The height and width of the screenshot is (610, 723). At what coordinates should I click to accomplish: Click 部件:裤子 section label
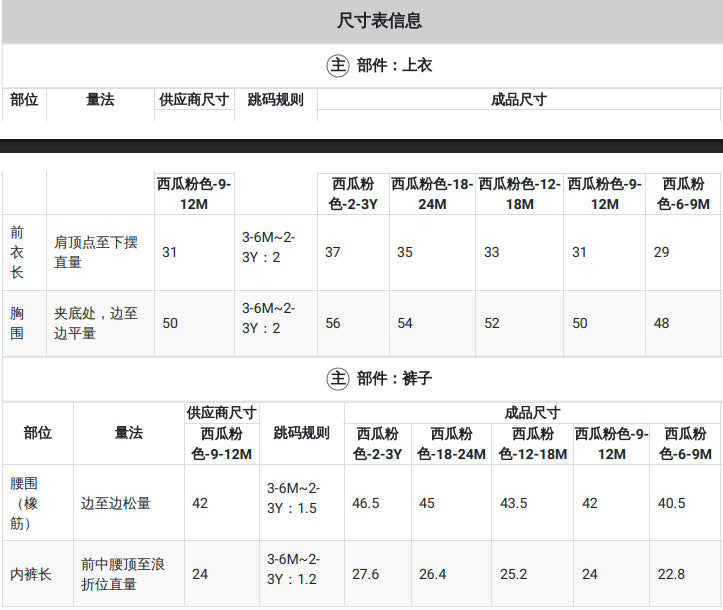tap(394, 379)
